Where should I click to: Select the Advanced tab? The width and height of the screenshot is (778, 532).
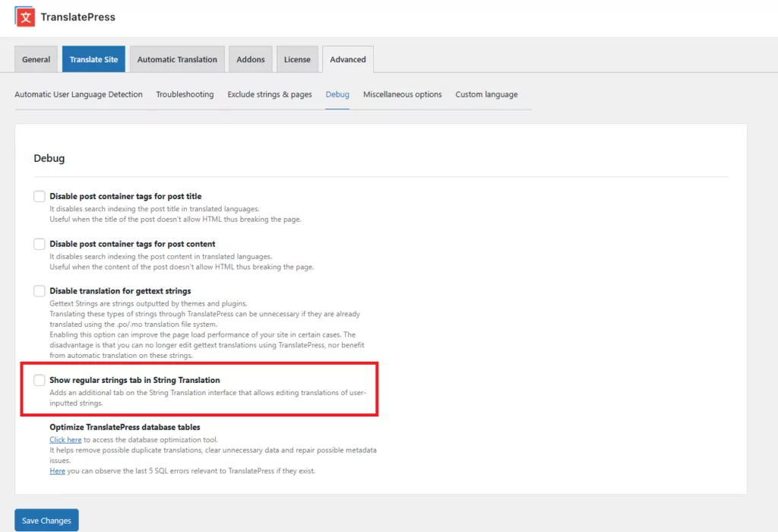click(348, 59)
